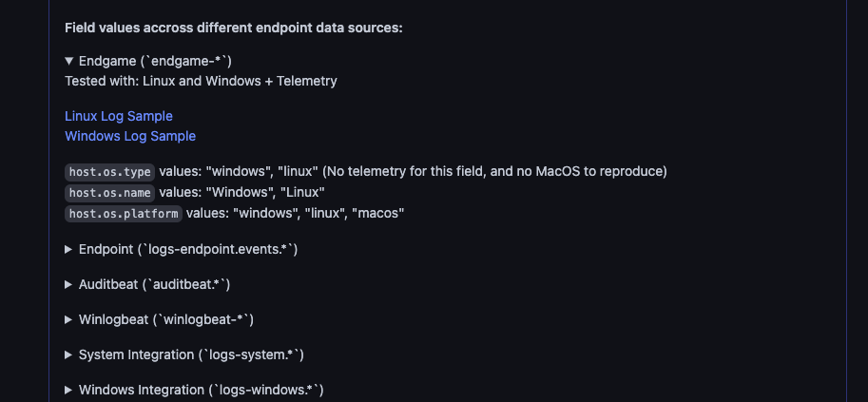The width and height of the screenshot is (868, 402).
Task: Click the 'Tested with: Linux and Windows' line
Action: click(201, 81)
